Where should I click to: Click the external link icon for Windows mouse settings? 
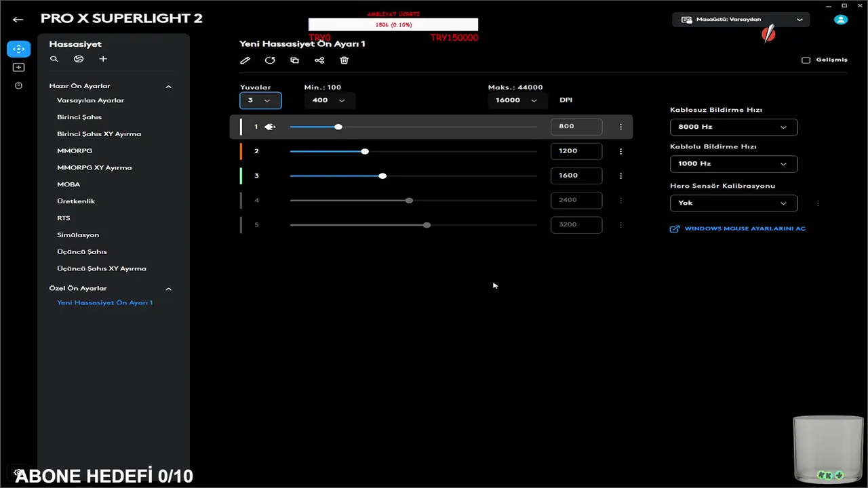coord(675,229)
